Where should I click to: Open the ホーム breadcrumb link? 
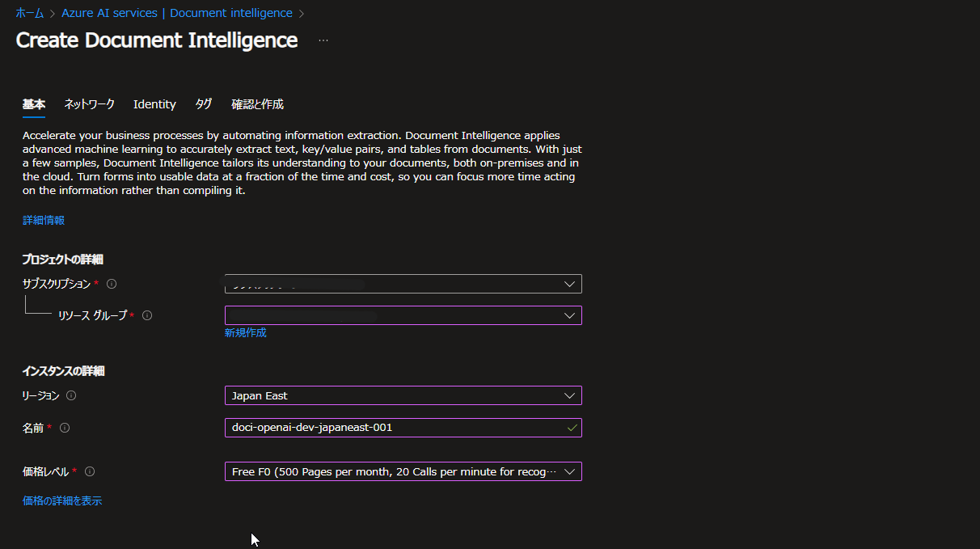30,13
